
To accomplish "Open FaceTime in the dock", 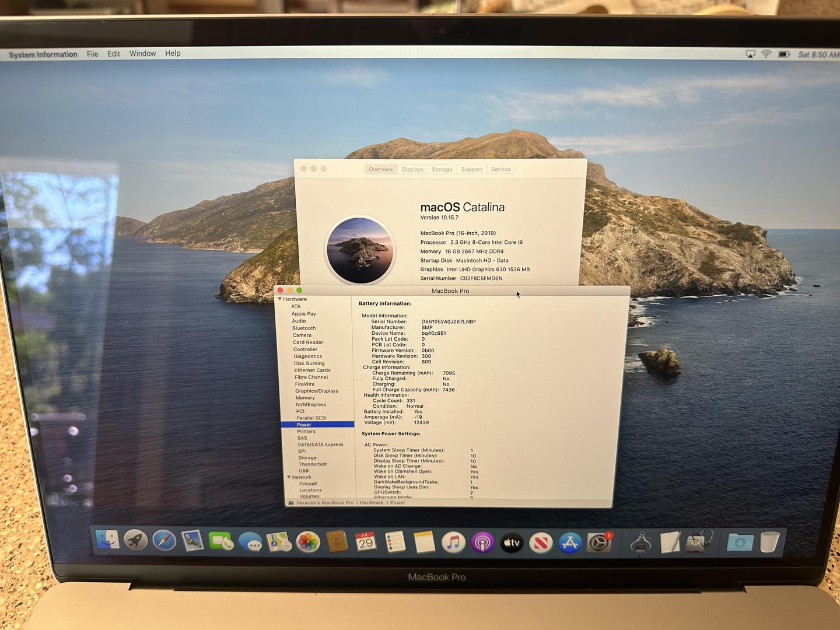I will coord(221,541).
